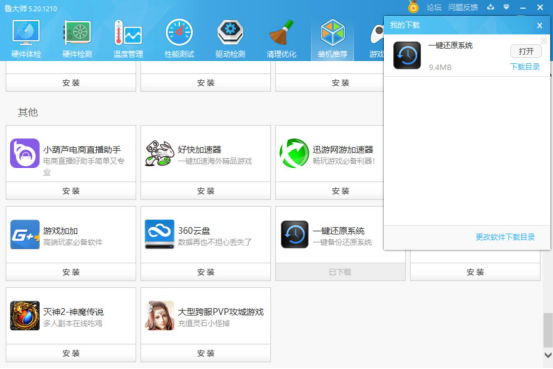Click 更改软件下载目录 link
Viewport: 553px width, 369px height.
pyautogui.click(x=505, y=237)
